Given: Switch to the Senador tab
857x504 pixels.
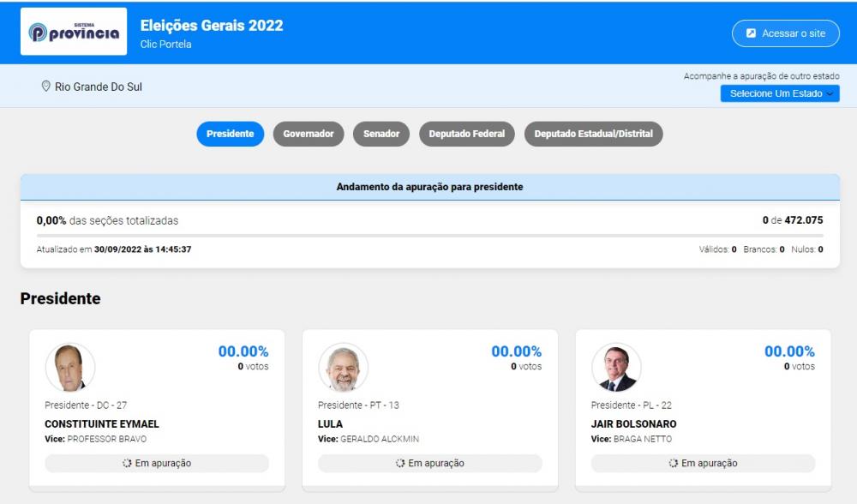Looking at the screenshot, I should 381,134.
